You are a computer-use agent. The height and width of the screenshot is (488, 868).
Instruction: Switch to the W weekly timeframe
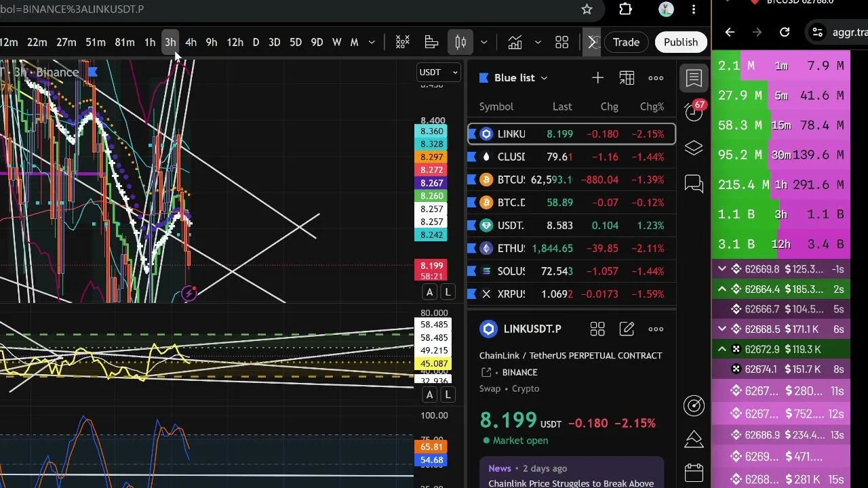(x=336, y=43)
